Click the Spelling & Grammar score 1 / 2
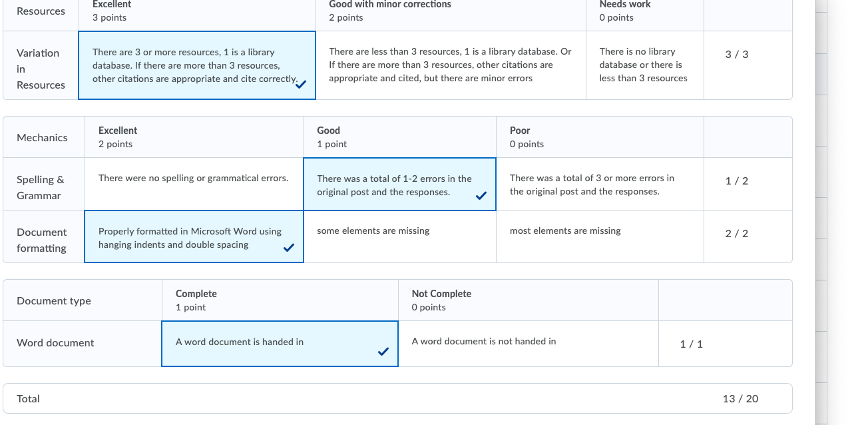Screen dimensions: 868x425 pyautogui.click(x=737, y=181)
